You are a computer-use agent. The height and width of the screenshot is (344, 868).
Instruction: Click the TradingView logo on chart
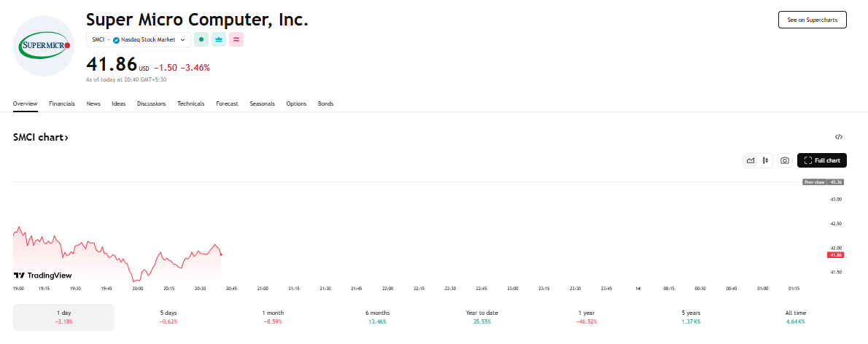tap(42, 275)
